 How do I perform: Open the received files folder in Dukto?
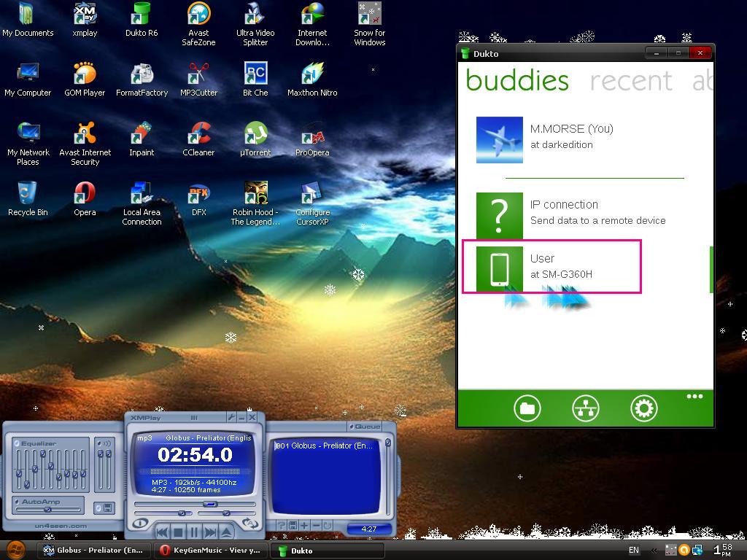[527, 408]
